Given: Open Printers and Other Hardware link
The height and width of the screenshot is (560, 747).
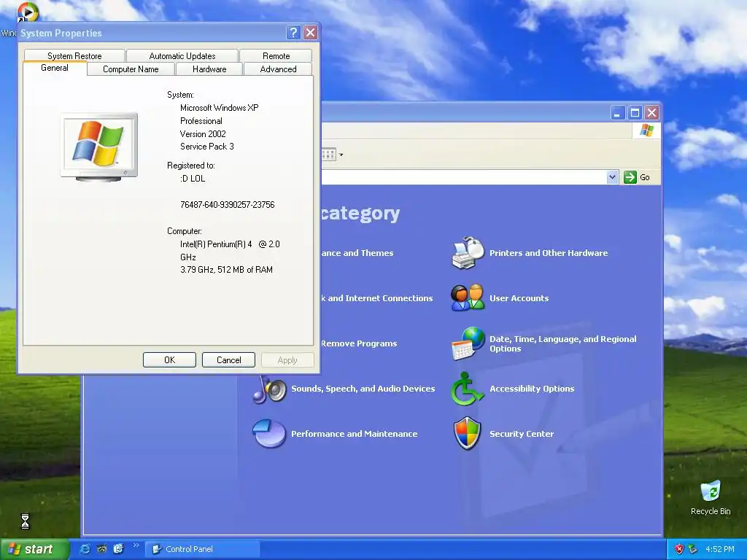Looking at the screenshot, I should [x=549, y=253].
